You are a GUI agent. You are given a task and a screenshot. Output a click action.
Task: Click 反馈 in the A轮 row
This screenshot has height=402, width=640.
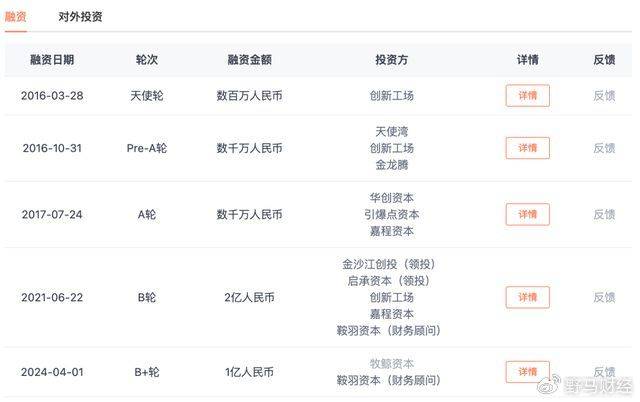point(604,214)
